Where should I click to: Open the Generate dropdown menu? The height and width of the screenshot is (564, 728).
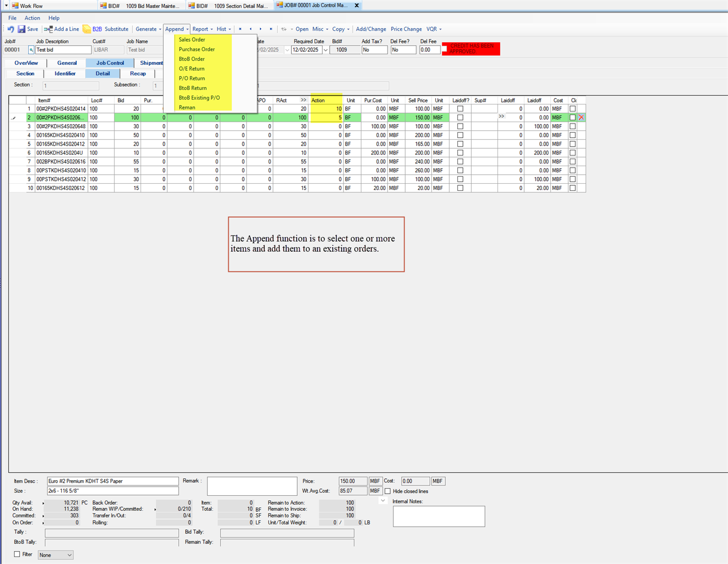click(x=148, y=29)
